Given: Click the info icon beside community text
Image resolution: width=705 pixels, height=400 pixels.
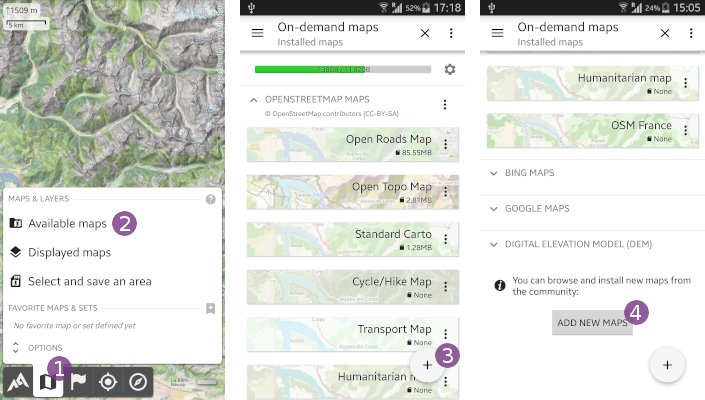Looking at the screenshot, I should point(500,285).
